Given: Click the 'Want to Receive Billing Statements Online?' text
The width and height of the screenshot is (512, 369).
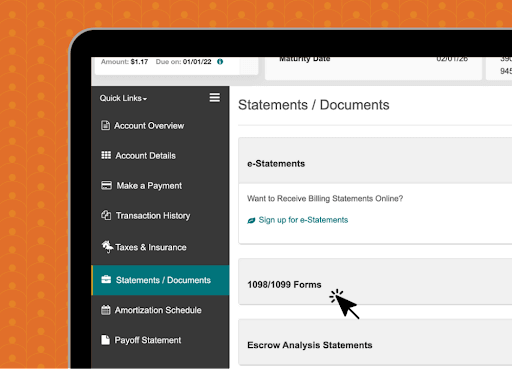Looking at the screenshot, I should coord(325,199).
